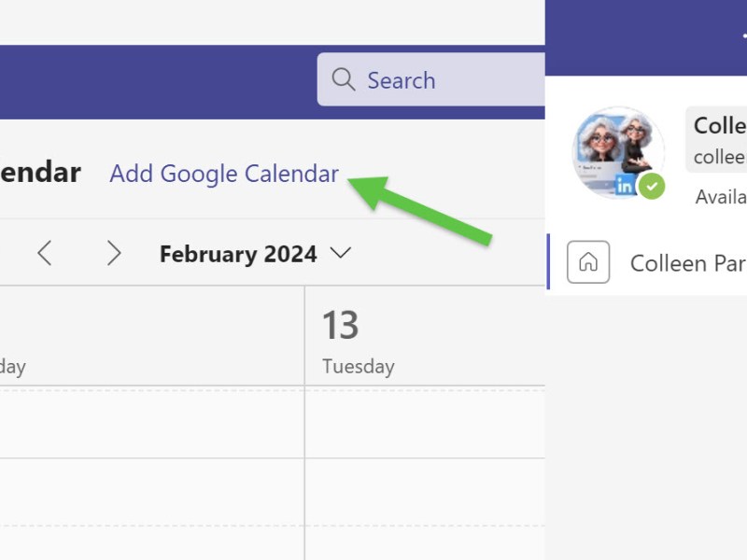
Task: Open the Home account icon
Action: pyautogui.click(x=587, y=262)
